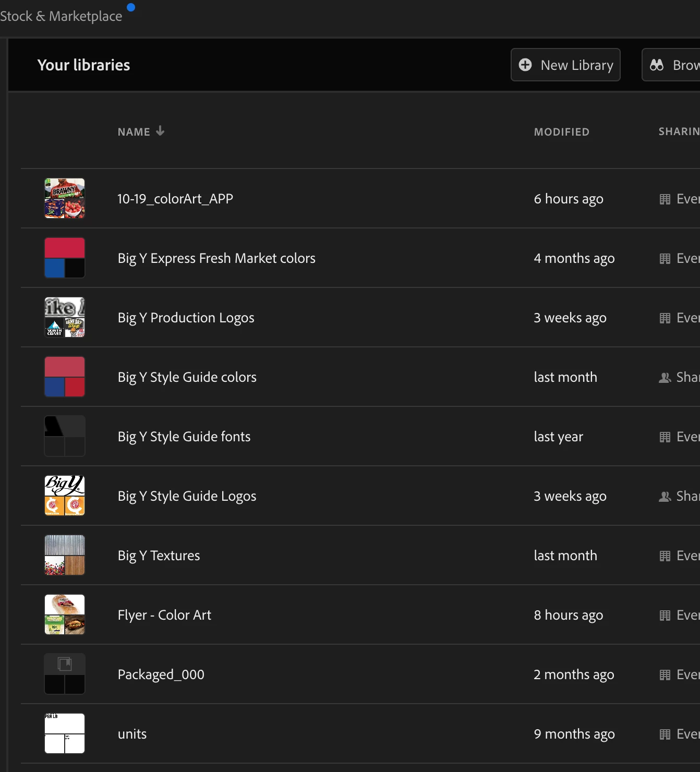Click sharing icon on 10-19_colorArt_APP row

tap(665, 199)
